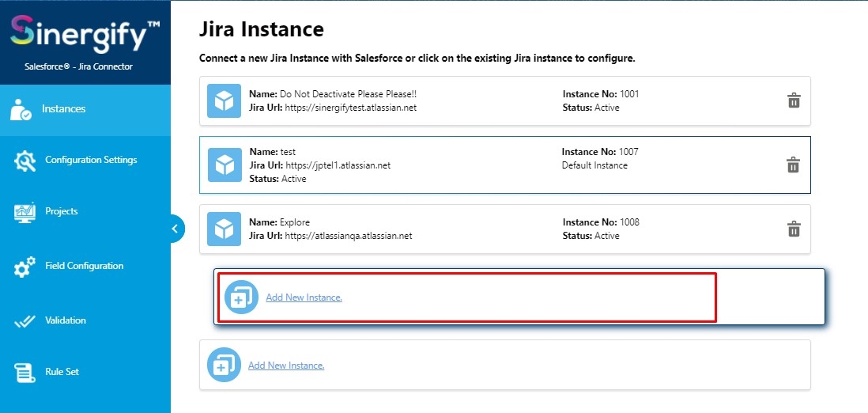The height and width of the screenshot is (413, 868).
Task: Go to Projects section
Action: (x=85, y=212)
